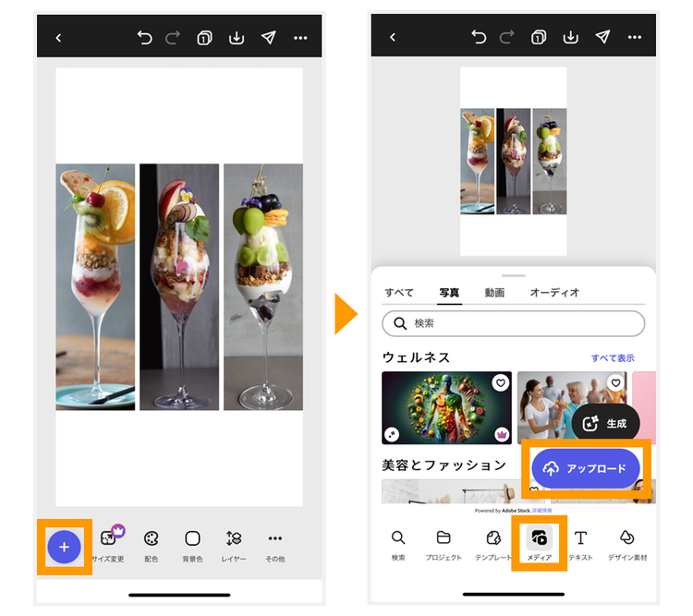Open 配色 color palette tool
Viewport: 693px width, 616px height.
coord(152,546)
